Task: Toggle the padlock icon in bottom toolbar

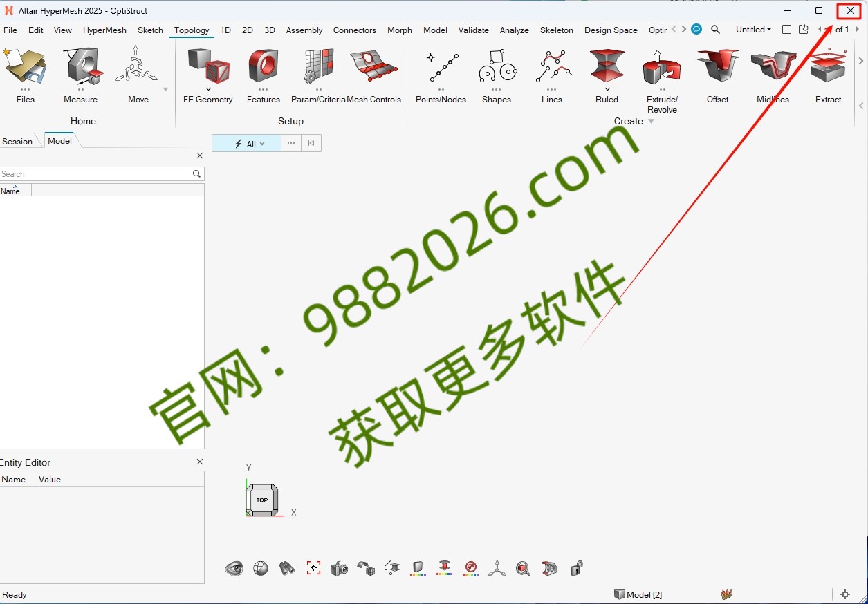Action: pos(576,568)
